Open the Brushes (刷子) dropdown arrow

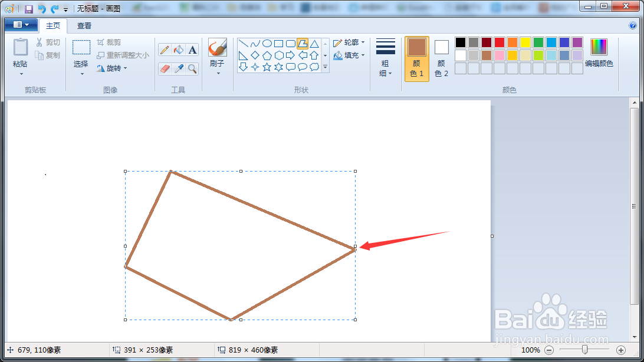click(218, 74)
